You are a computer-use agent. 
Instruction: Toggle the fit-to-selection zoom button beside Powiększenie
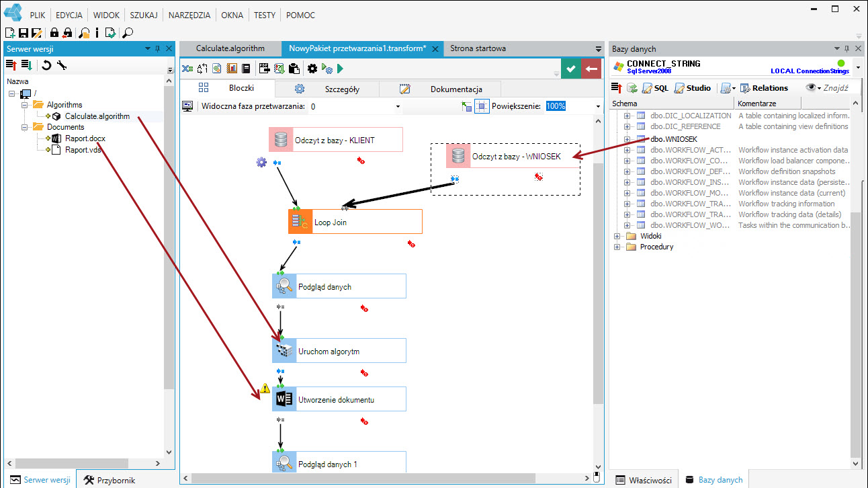(482, 106)
